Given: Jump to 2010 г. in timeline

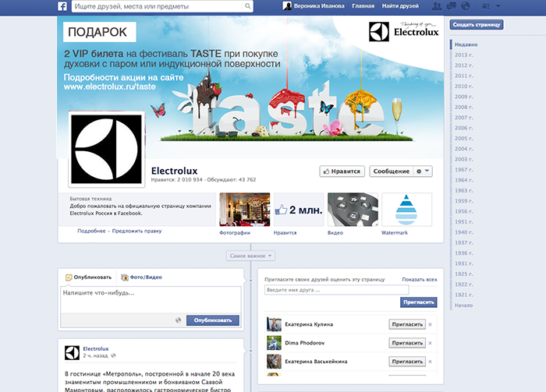Looking at the screenshot, I should (463, 87).
